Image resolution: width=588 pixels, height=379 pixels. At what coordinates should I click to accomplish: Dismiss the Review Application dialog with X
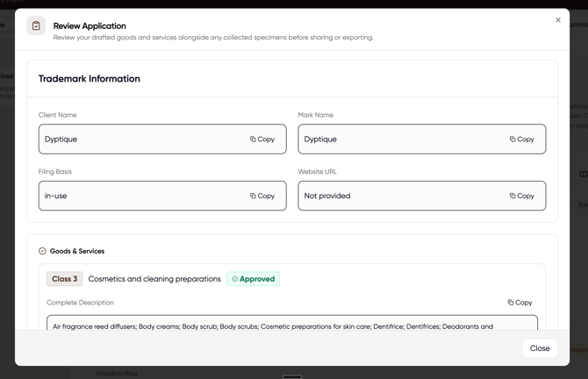click(x=558, y=20)
